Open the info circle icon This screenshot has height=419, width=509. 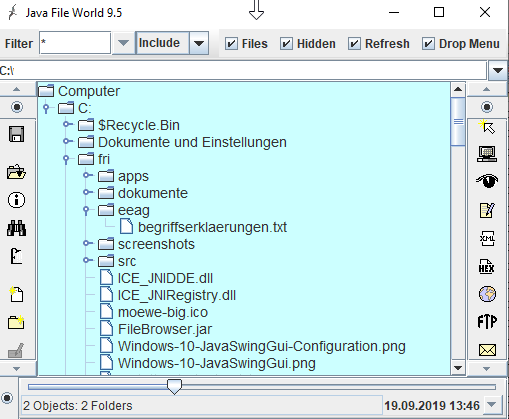(16, 200)
